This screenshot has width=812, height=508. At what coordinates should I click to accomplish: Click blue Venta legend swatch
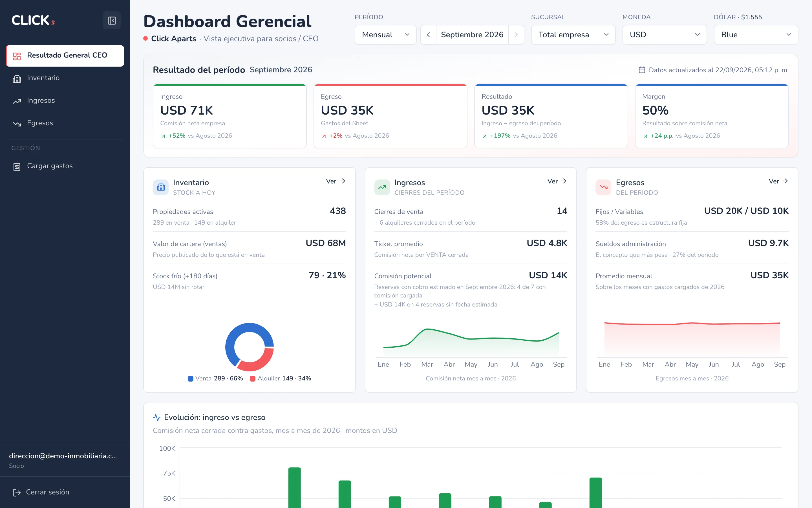point(191,379)
